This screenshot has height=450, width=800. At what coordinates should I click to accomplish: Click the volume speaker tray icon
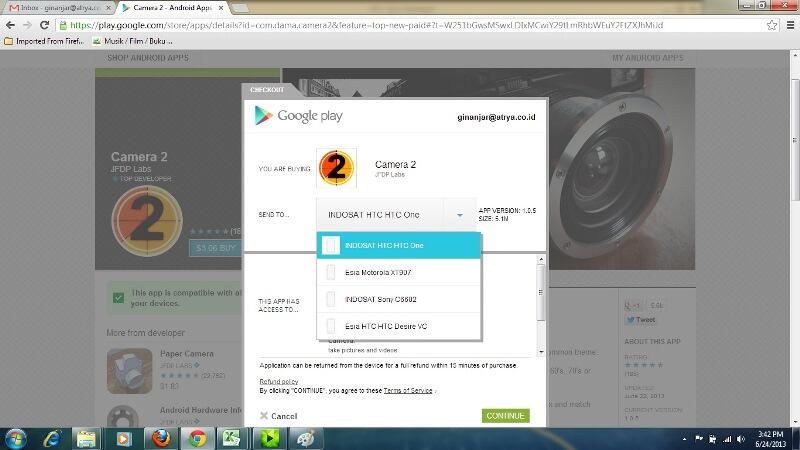(x=741, y=439)
